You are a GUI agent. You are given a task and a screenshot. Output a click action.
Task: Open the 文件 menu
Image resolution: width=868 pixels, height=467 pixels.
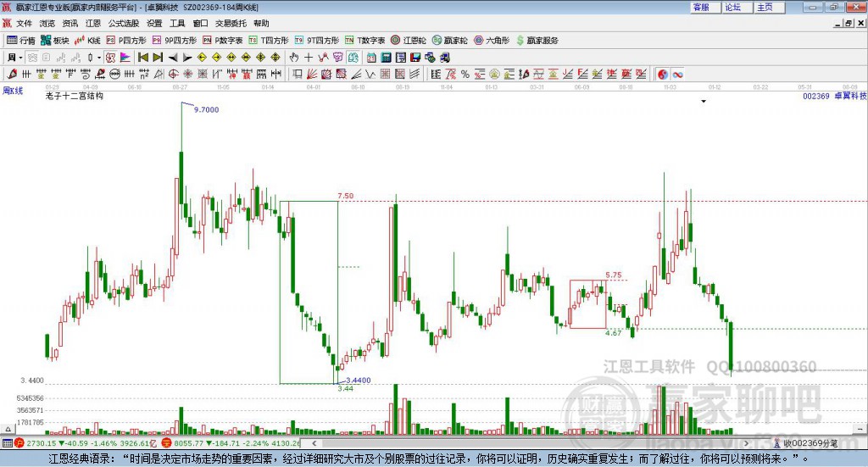[x=24, y=23]
